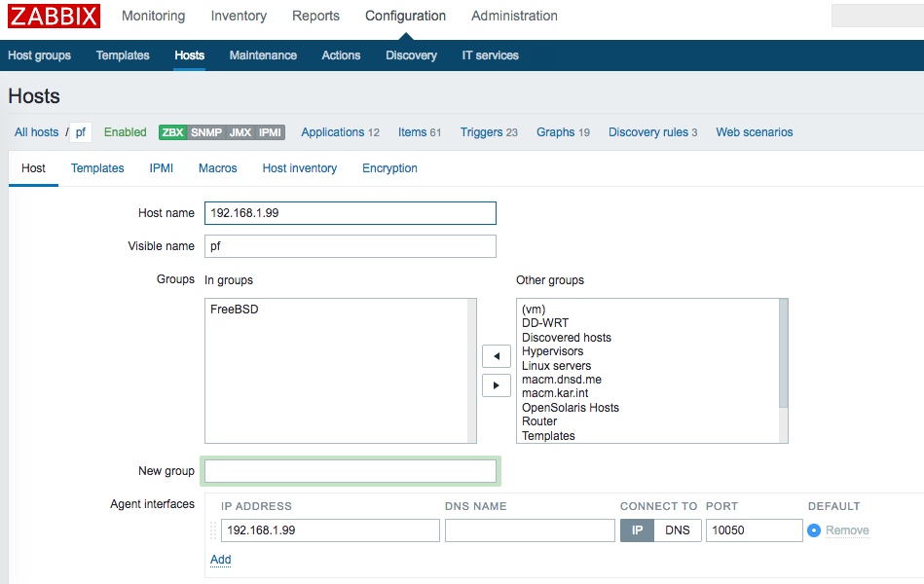Switch to the IPMI tab
924x584 pixels.
click(161, 168)
